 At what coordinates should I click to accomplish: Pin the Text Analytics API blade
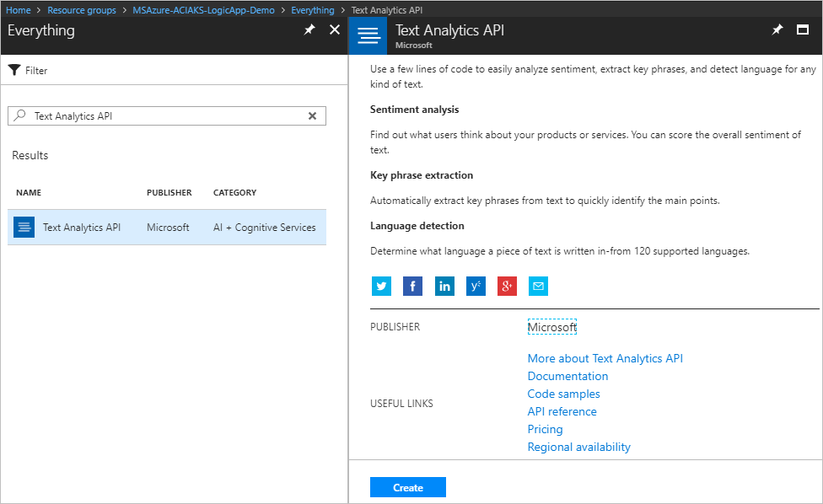coord(777,29)
